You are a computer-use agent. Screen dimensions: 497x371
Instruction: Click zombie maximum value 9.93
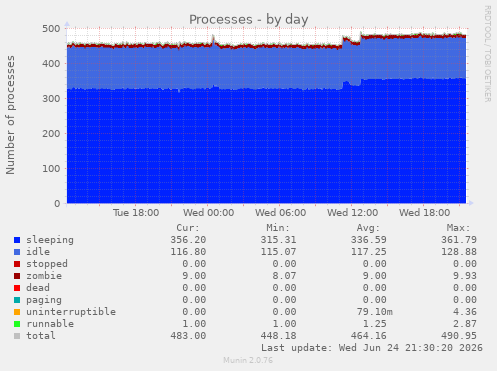point(465,276)
